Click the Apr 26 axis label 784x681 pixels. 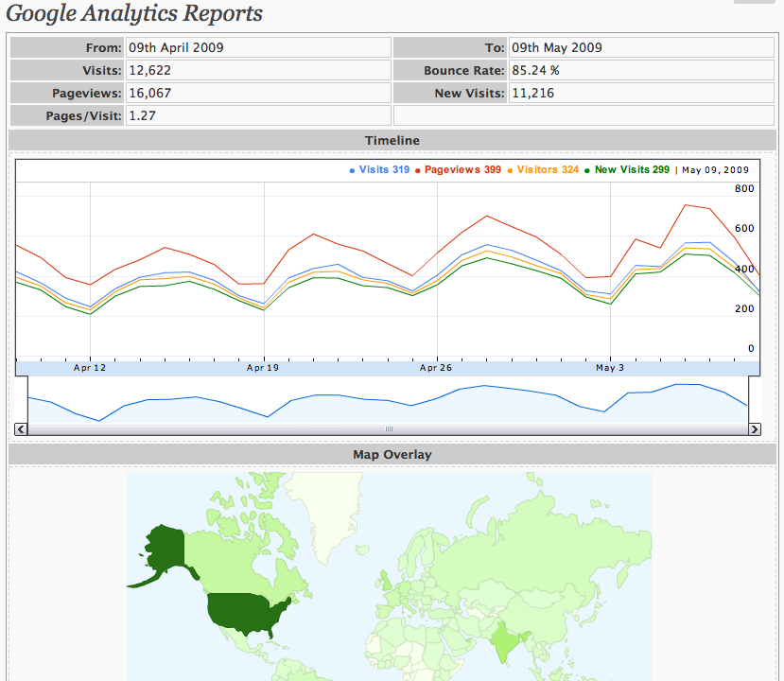435,368
